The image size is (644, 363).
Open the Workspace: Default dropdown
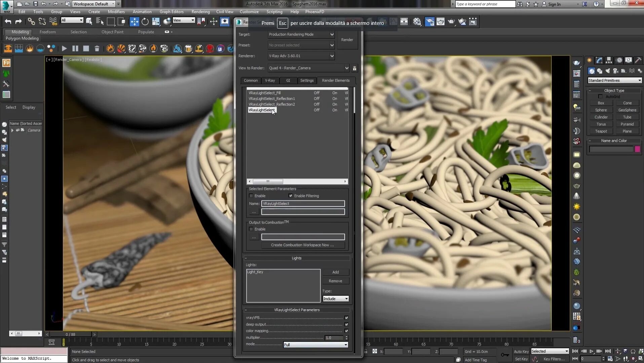pos(94,4)
